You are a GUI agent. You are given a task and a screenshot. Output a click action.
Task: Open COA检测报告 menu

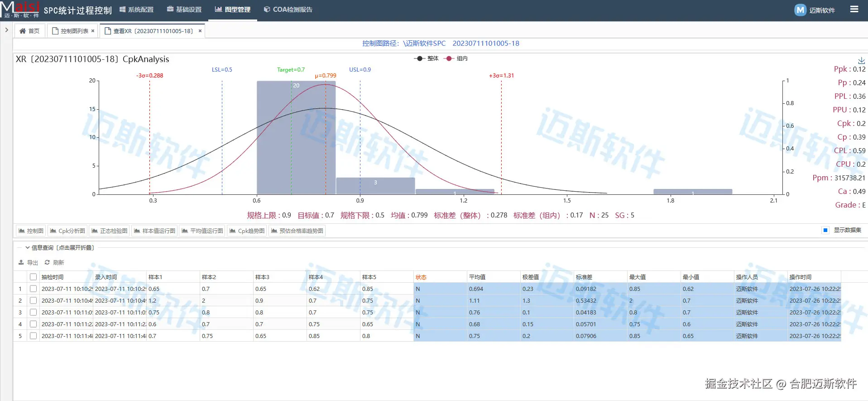[x=288, y=10]
